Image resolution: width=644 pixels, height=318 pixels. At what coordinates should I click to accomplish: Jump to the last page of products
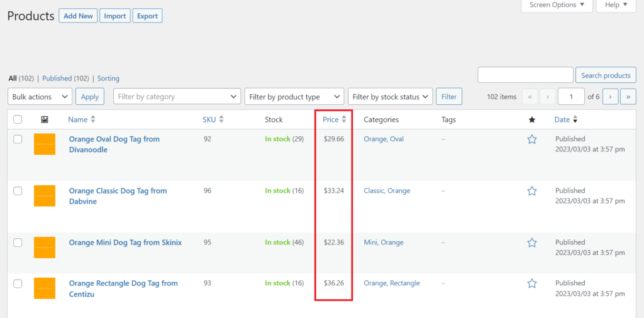(628, 97)
